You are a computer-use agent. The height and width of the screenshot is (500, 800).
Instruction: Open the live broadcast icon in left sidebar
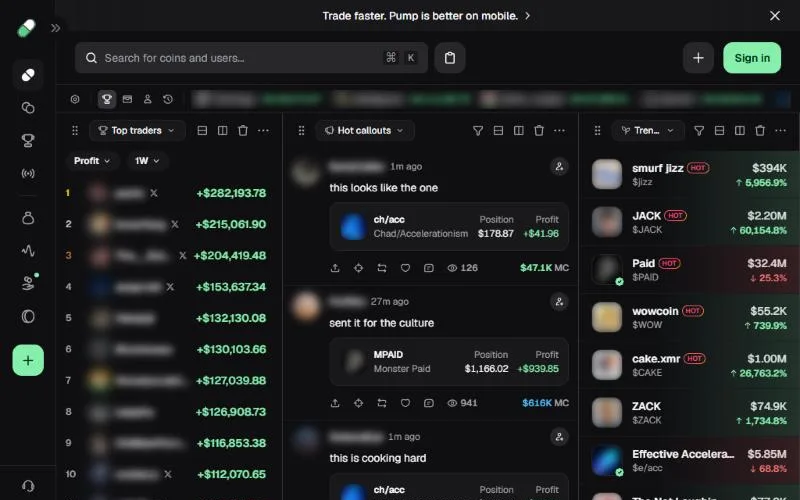[x=28, y=173]
